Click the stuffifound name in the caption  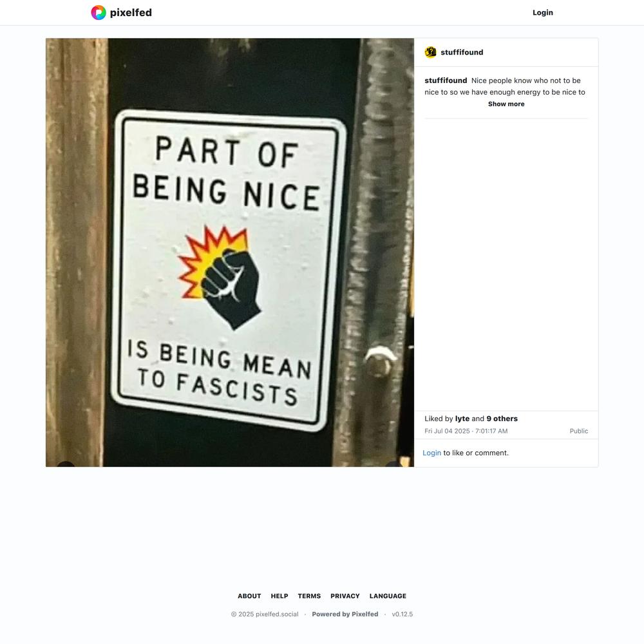pos(446,80)
